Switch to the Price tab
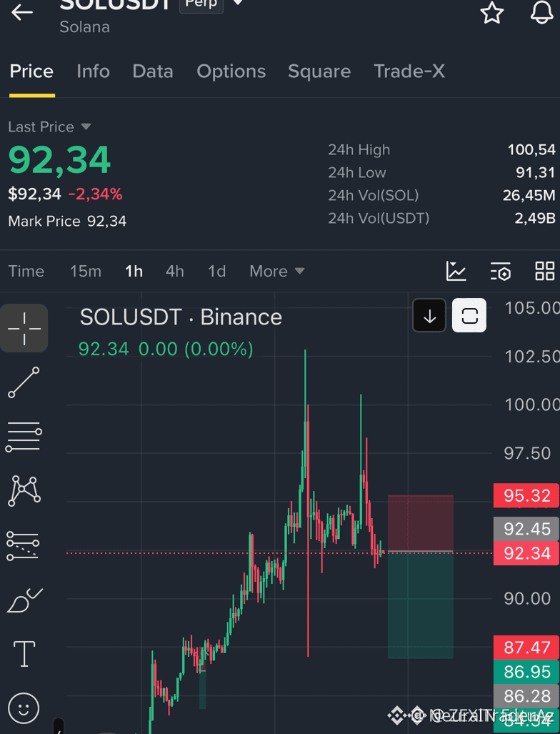560x734 pixels. click(x=31, y=71)
